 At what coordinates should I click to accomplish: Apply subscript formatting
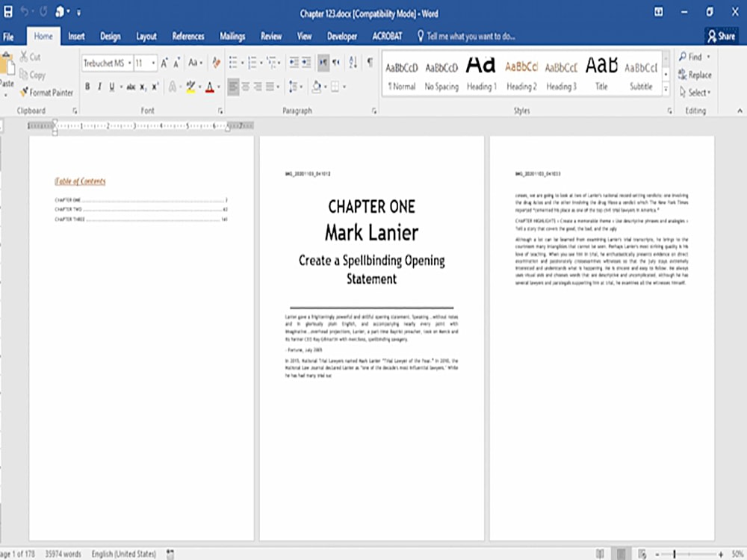click(143, 87)
